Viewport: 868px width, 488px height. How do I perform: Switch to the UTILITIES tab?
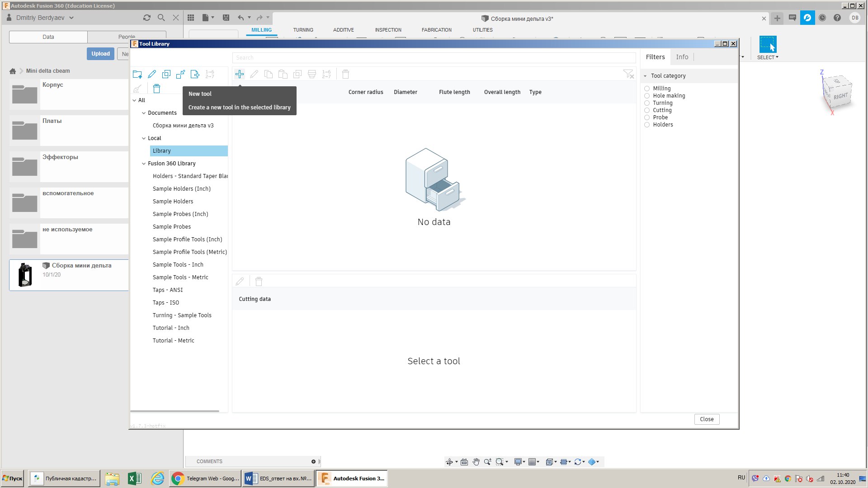click(x=483, y=30)
